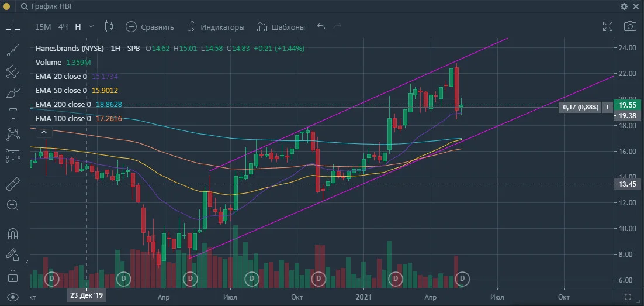Take chart snapshot camera icon
Screen dimensions: 644x306
[x=630, y=26]
